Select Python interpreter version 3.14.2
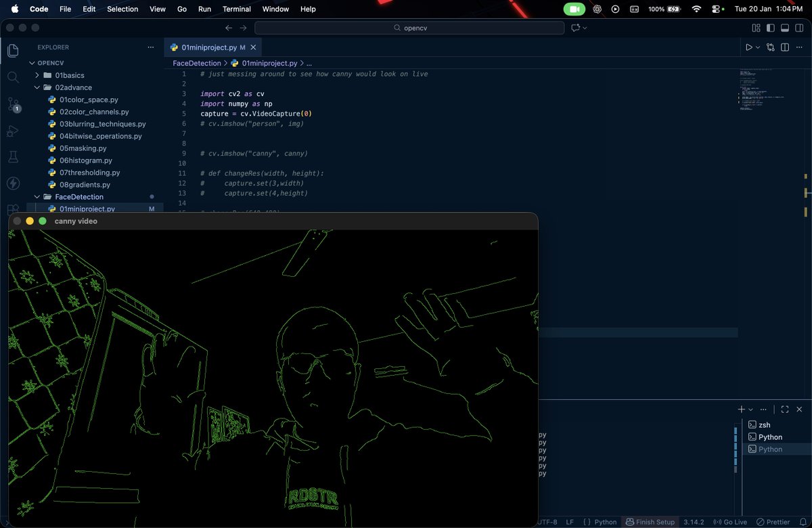 tap(694, 522)
